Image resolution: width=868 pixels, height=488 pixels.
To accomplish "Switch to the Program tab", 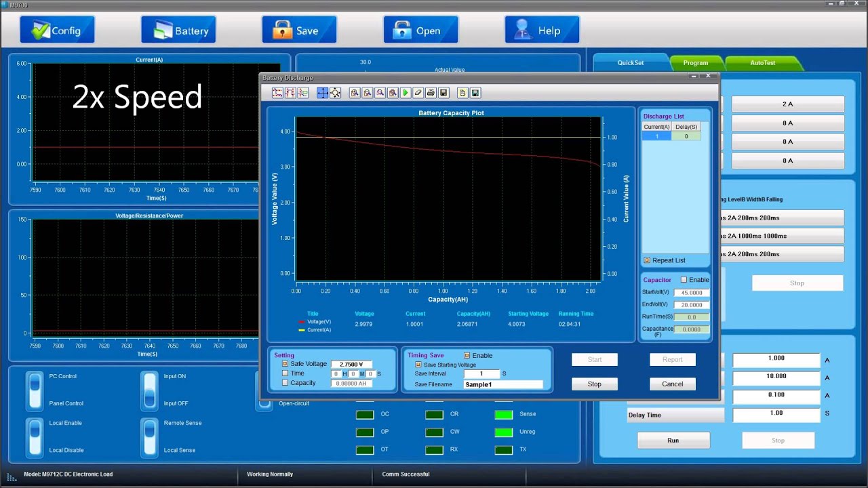I will point(695,63).
